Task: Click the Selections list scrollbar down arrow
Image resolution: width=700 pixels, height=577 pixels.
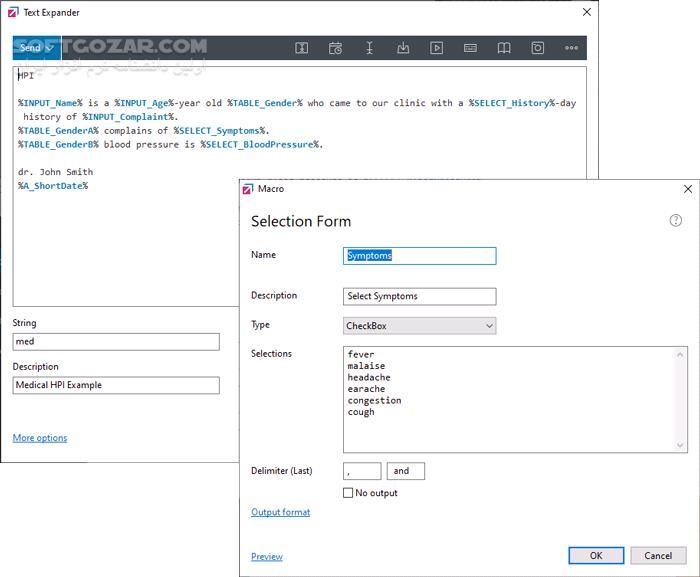Action: coord(681,446)
